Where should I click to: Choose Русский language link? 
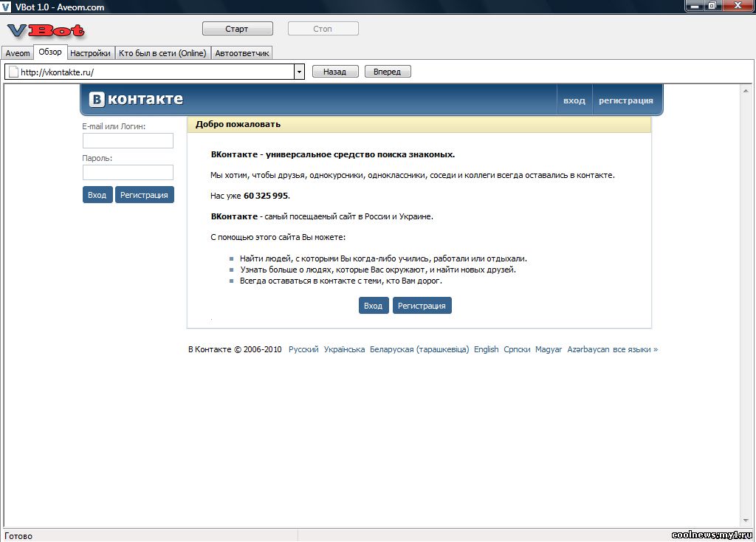click(303, 349)
